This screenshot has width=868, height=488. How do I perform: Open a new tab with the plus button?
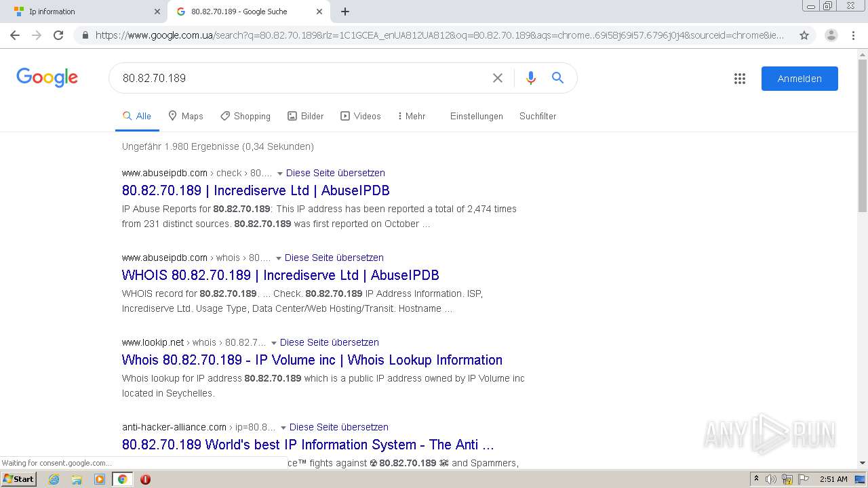pos(345,12)
